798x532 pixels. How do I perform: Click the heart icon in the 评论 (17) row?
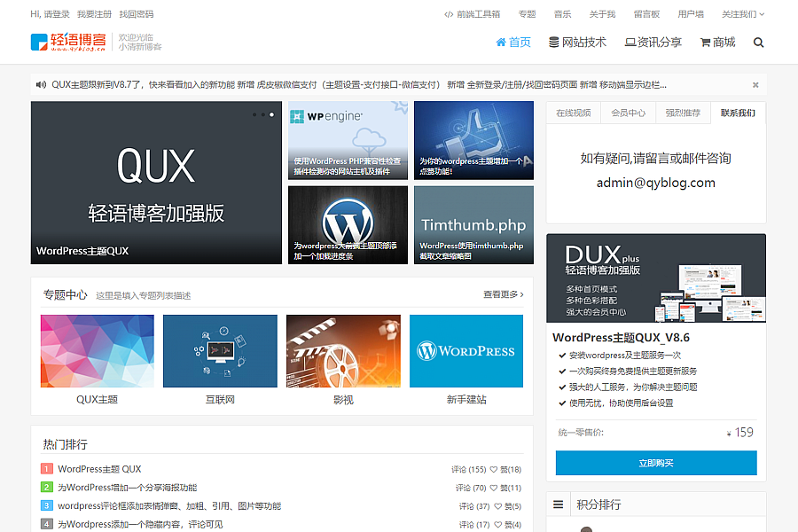click(x=497, y=524)
